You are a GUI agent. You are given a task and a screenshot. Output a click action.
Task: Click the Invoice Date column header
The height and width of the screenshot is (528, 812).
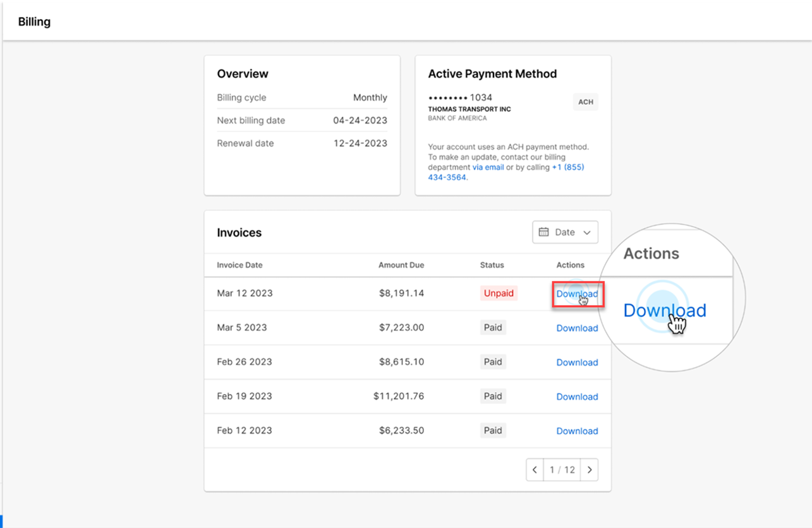click(239, 265)
